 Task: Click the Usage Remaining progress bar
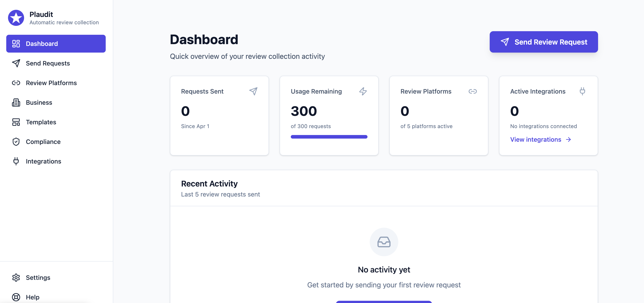pyautogui.click(x=329, y=137)
